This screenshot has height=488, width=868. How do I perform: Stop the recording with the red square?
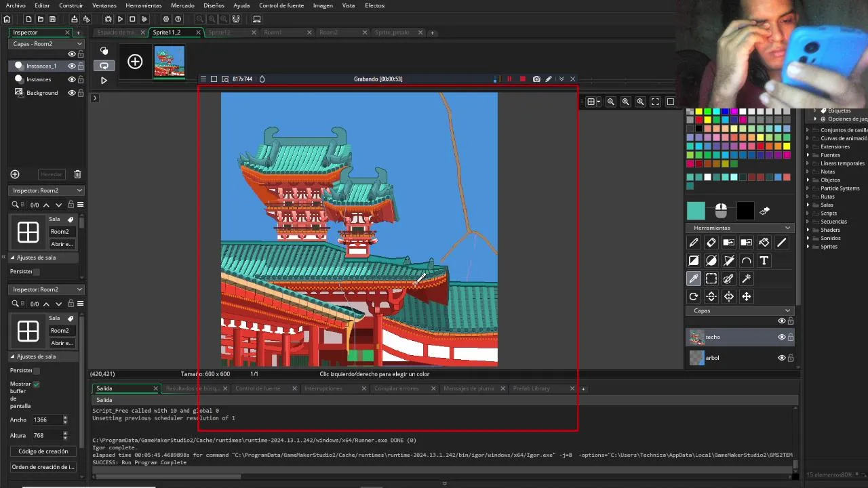(x=522, y=79)
